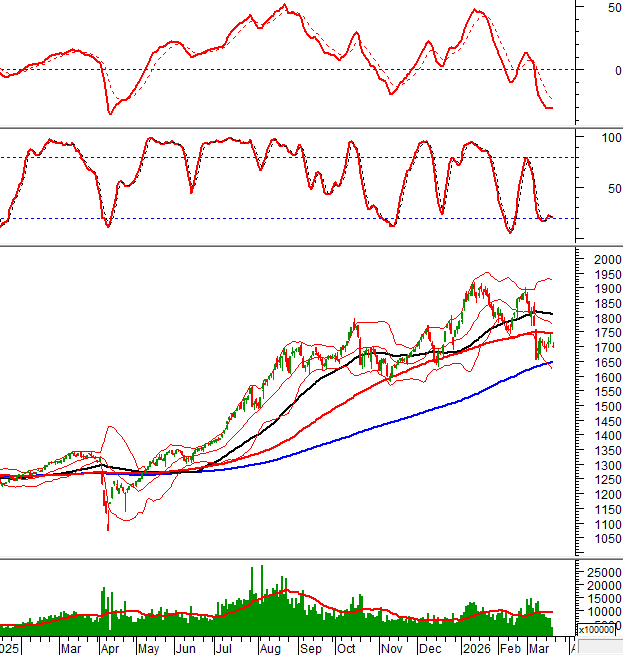Click the April 2025 low candlestick spike

click(x=108, y=522)
